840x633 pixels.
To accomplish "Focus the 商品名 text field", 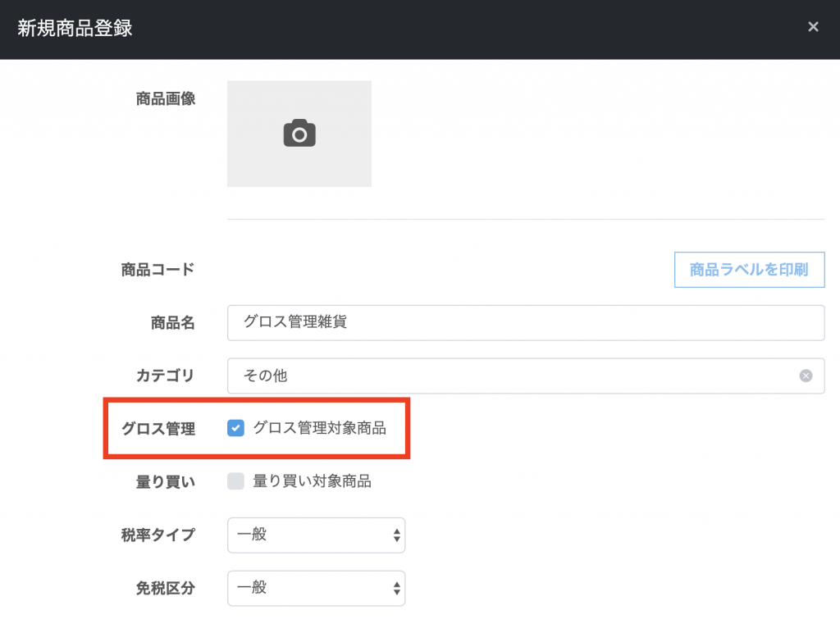I will coord(525,322).
